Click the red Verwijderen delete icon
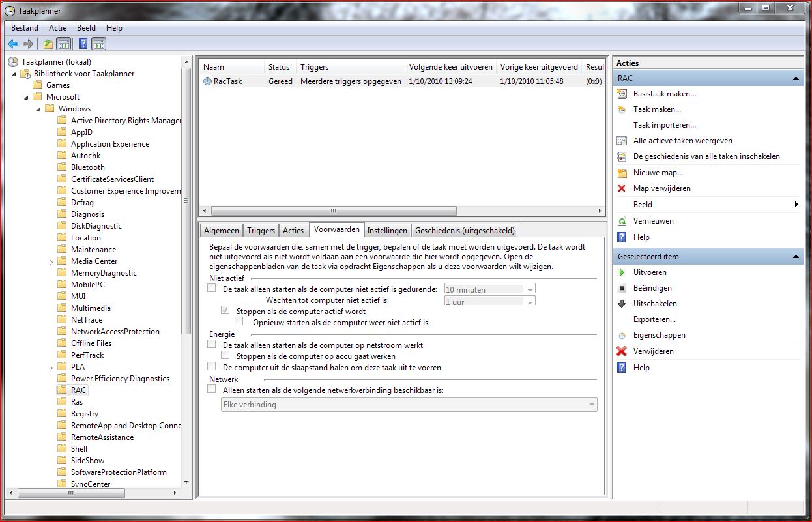The image size is (812, 522). 622,351
